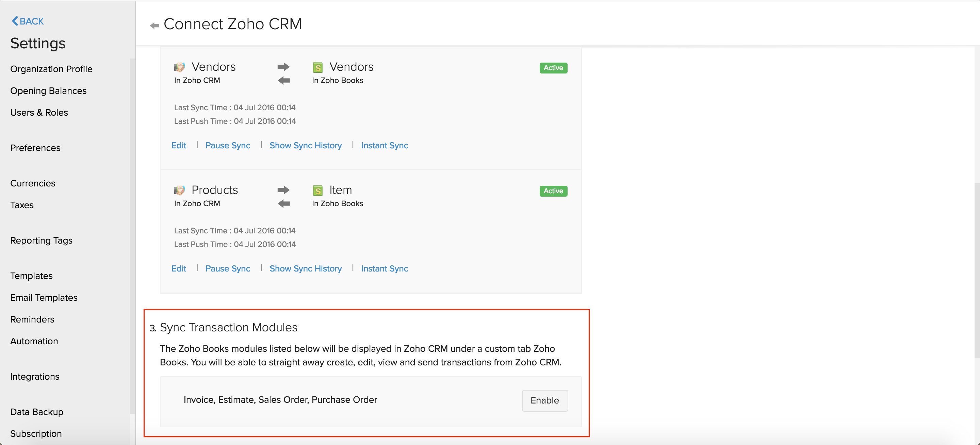Toggle Active status for Vendors sync
The width and height of the screenshot is (980, 445).
click(552, 67)
